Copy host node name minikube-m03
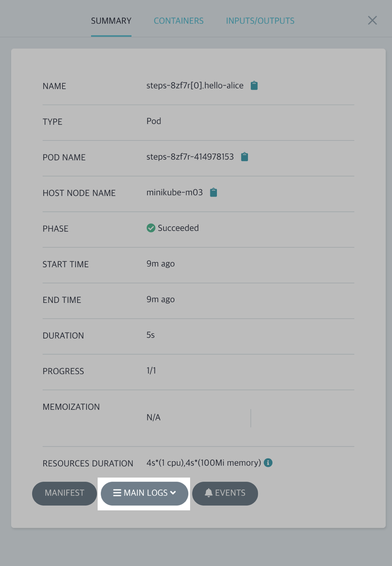Image resolution: width=392 pixels, height=566 pixels. point(213,192)
